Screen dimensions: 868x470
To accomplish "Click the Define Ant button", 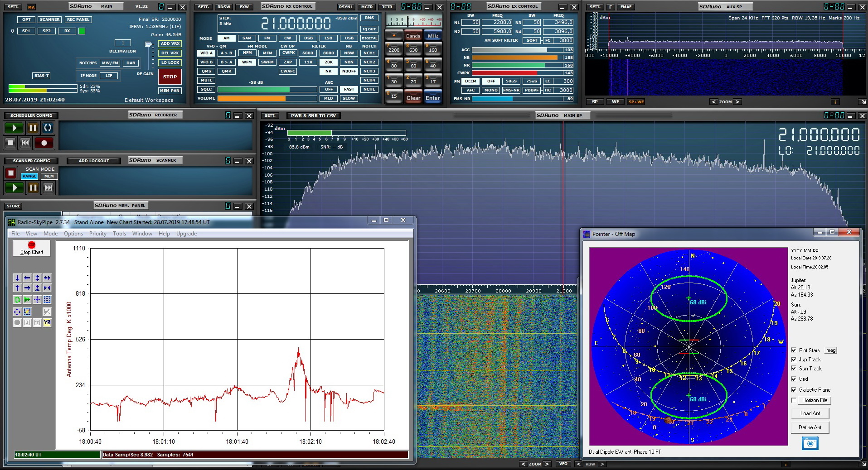I will [810, 427].
